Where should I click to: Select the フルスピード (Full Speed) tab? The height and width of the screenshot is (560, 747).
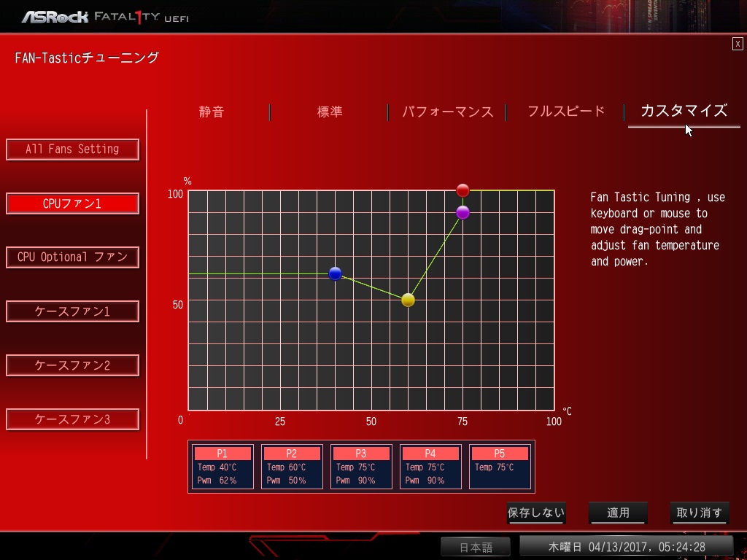click(x=566, y=112)
